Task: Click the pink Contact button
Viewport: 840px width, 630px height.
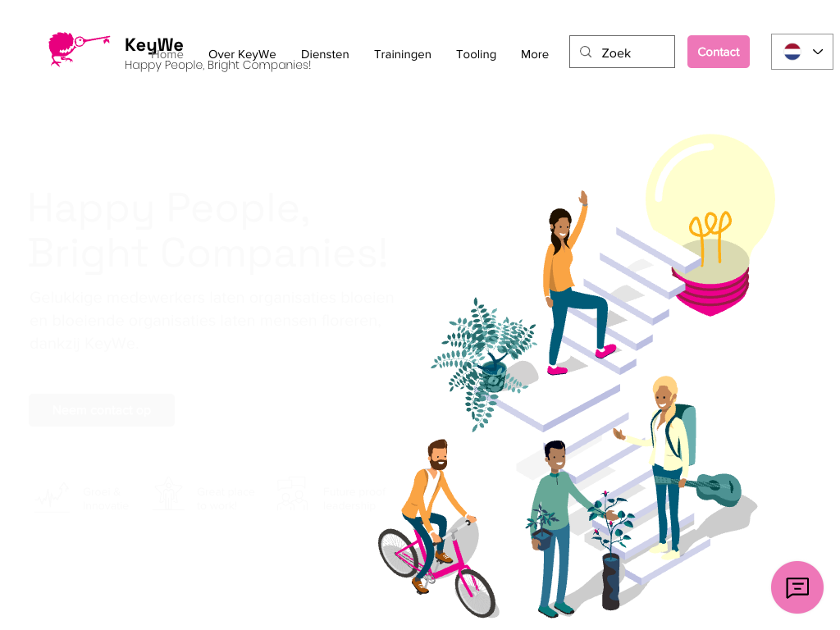Action: click(x=719, y=52)
